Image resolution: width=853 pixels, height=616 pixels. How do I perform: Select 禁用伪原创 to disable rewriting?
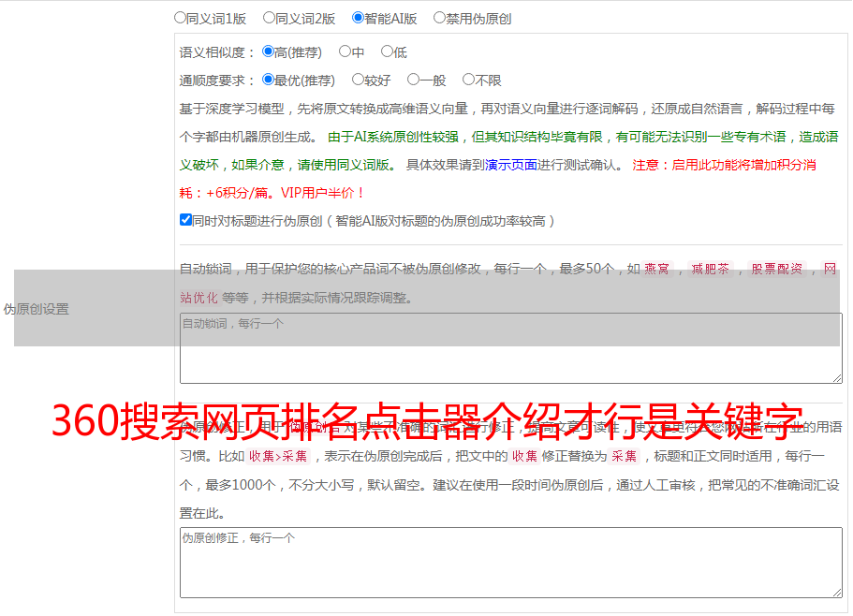[x=439, y=18]
